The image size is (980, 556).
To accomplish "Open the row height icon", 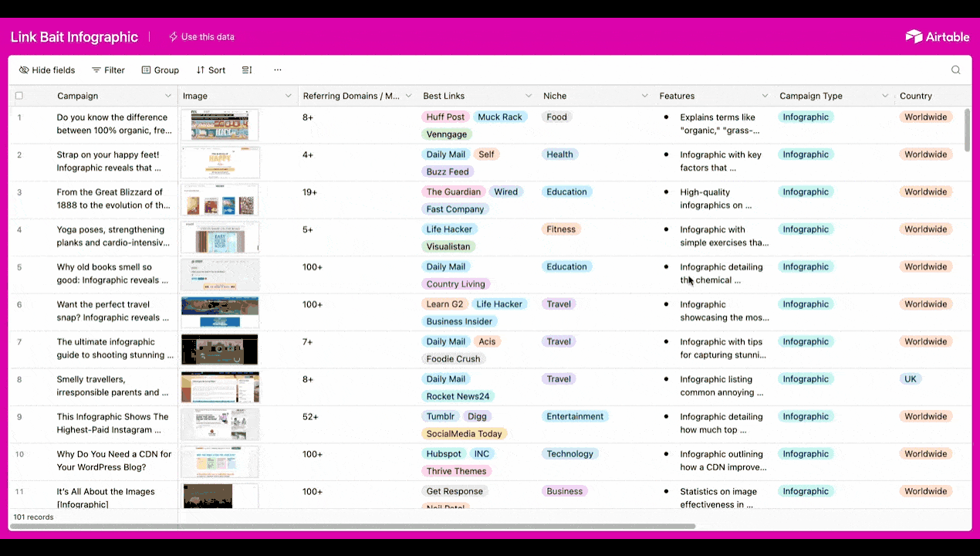I will (x=247, y=69).
